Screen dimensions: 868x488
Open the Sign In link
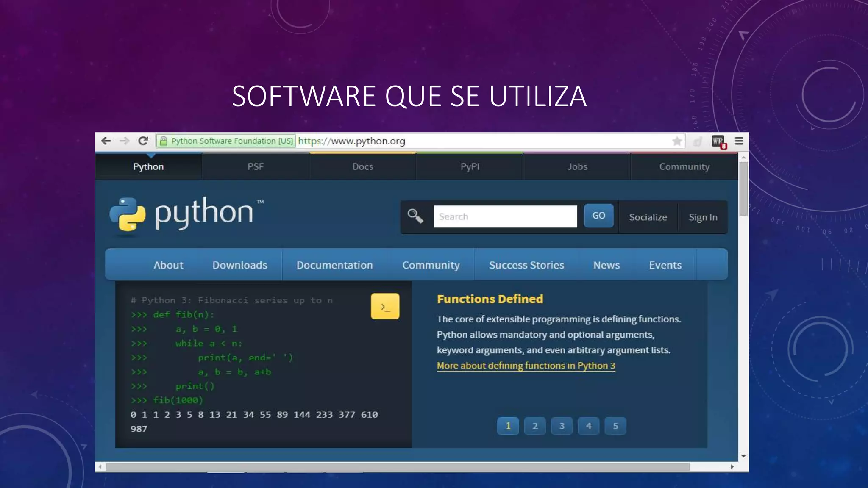coord(703,217)
